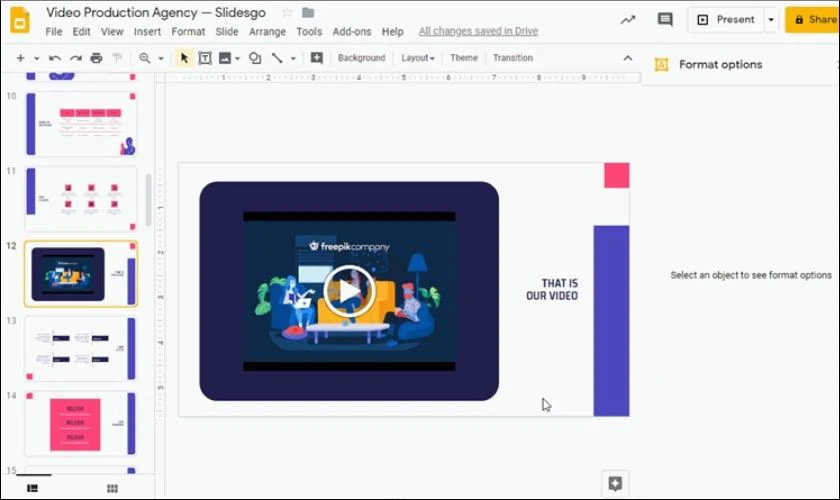Image resolution: width=840 pixels, height=500 pixels.
Task: Select slide 13 thumbnail
Action: [81, 349]
